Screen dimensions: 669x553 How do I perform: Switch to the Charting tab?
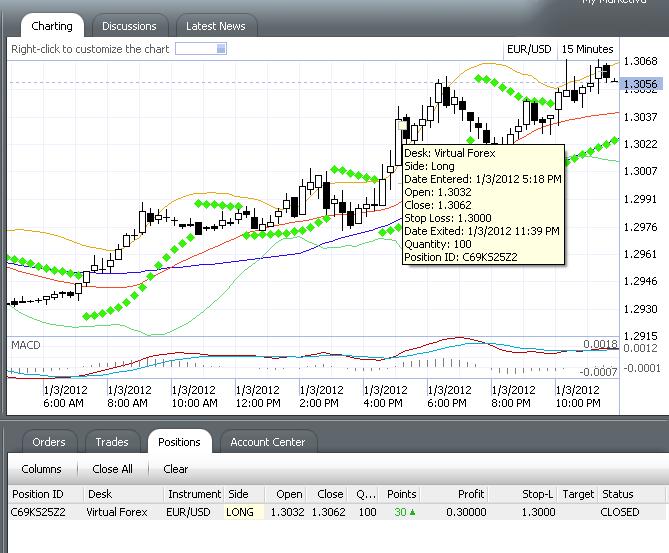[52, 26]
